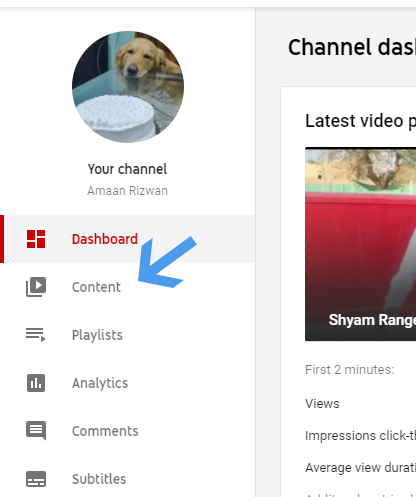Click the Channel dashboard heading
The width and height of the screenshot is (416, 497).
pos(352,47)
